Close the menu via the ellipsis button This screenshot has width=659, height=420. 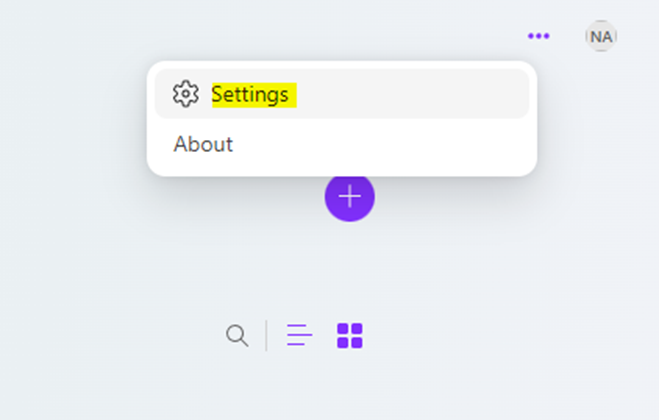pos(538,36)
